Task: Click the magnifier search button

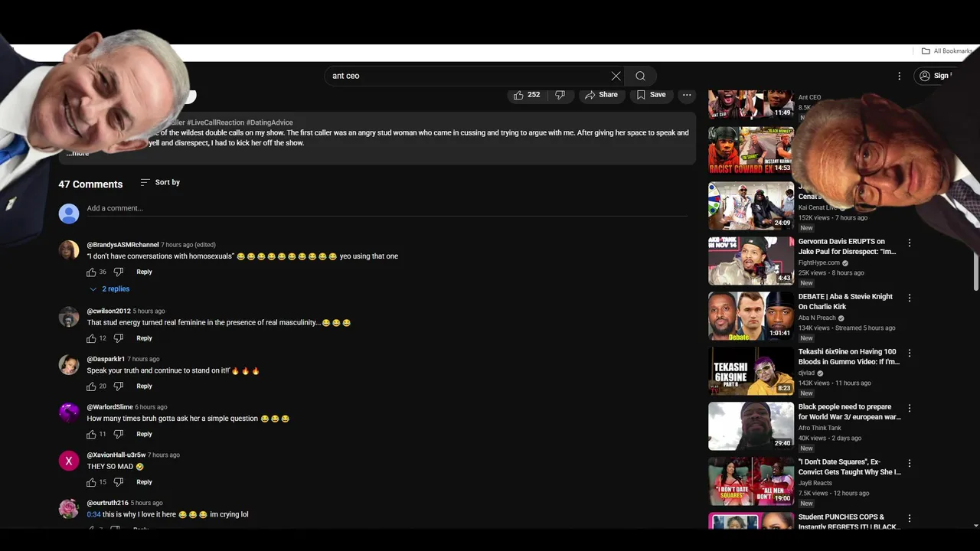Action: (641, 76)
